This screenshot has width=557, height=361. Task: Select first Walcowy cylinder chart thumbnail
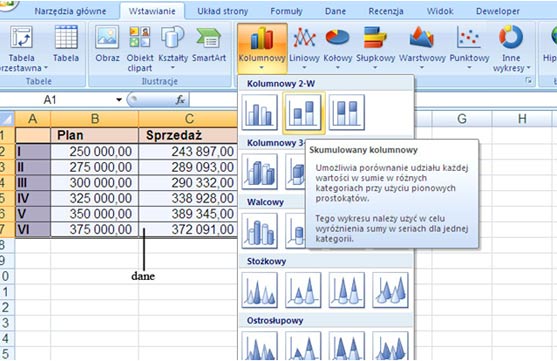[260, 231]
